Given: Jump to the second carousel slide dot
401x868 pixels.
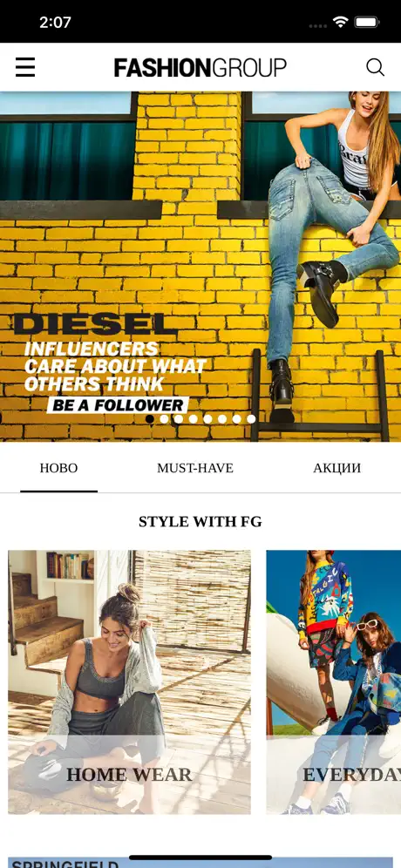Looking at the screenshot, I should tap(164, 419).
